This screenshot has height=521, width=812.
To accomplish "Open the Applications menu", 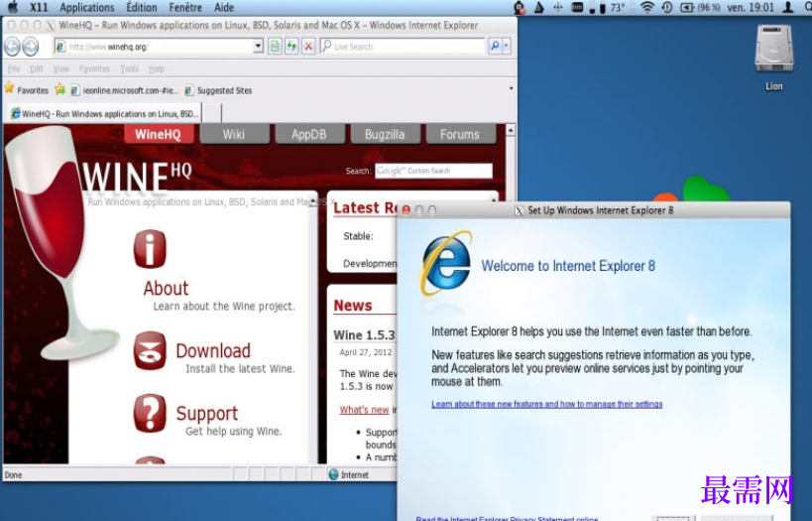I will [87, 7].
